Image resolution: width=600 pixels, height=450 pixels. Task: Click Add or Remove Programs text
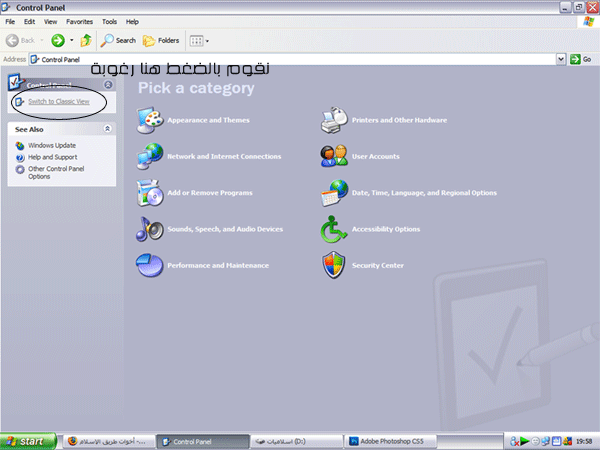[210, 193]
